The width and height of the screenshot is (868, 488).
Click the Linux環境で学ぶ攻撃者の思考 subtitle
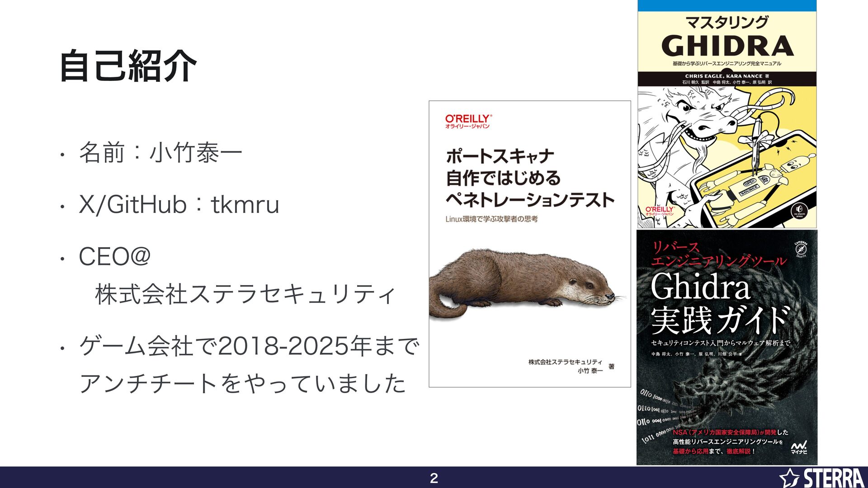point(491,219)
